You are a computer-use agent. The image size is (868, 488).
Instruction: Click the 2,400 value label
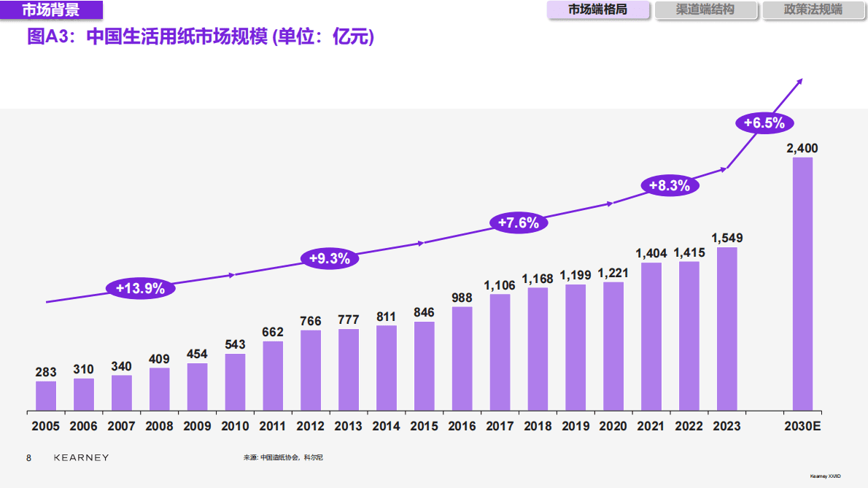pyautogui.click(x=801, y=148)
